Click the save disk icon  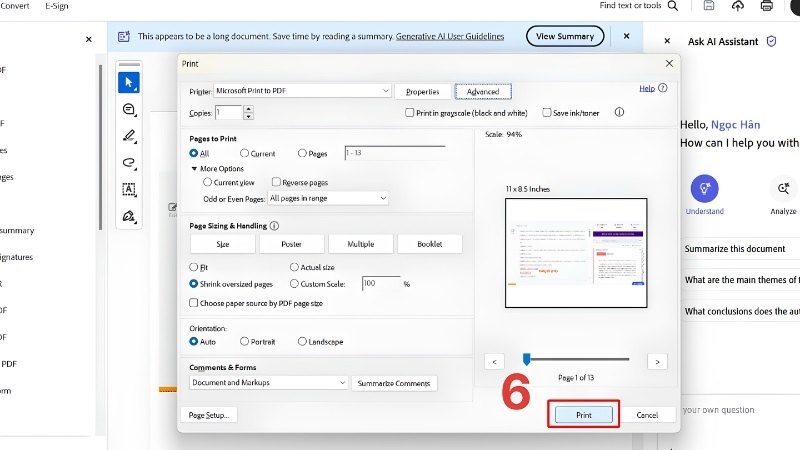pos(709,6)
